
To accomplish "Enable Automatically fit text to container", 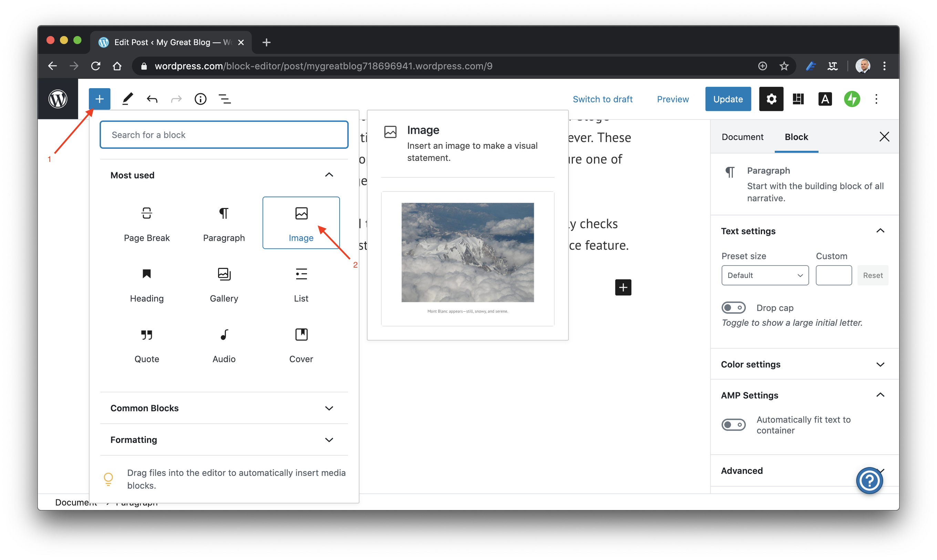I will tap(734, 425).
